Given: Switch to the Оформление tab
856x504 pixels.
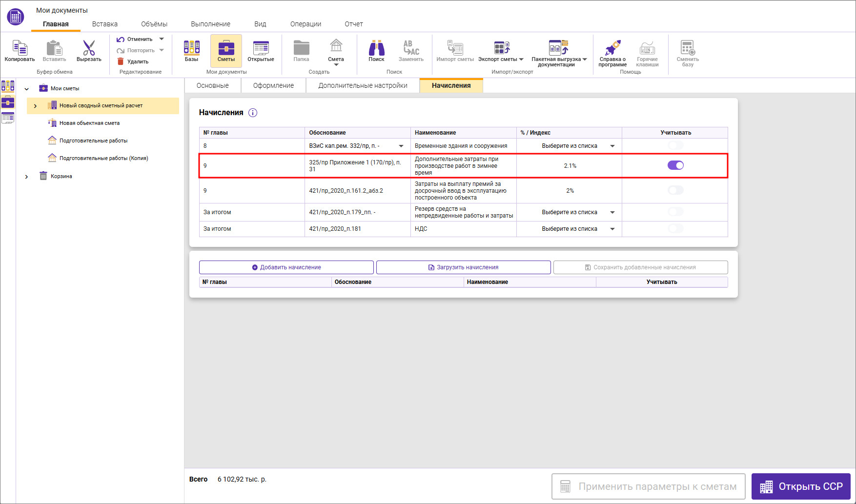Looking at the screenshot, I should [x=273, y=85].
